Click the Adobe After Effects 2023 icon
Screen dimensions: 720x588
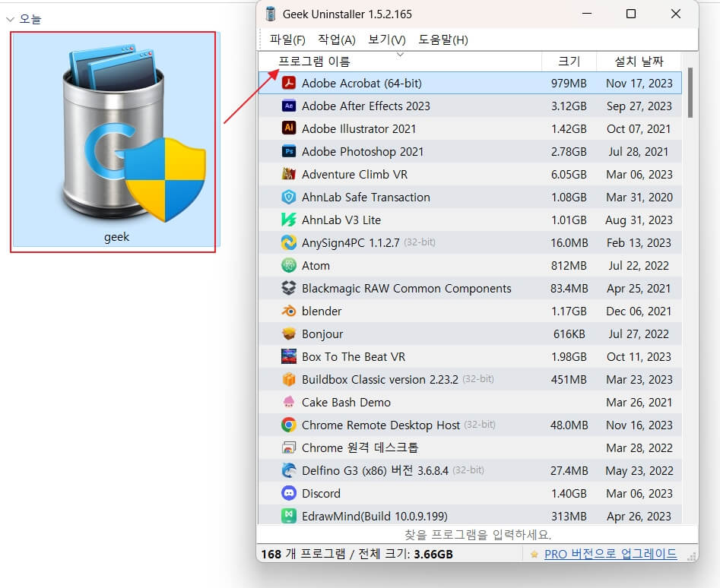[x=287, y=106]
